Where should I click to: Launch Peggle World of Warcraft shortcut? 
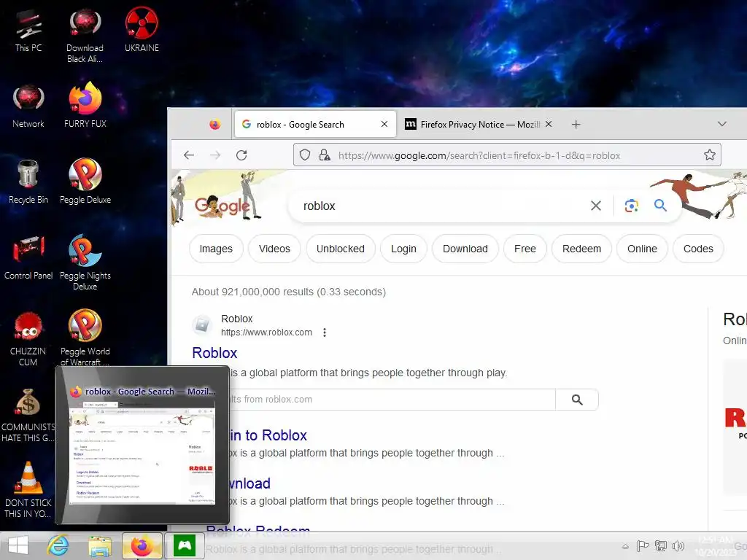(x=85, y=338)
